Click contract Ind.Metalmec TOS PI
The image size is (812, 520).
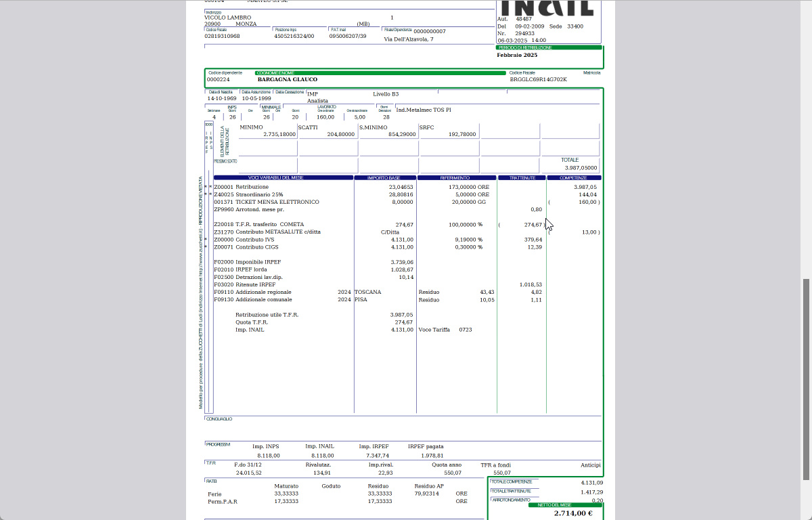pyautogui.click(x=424, y=110)
